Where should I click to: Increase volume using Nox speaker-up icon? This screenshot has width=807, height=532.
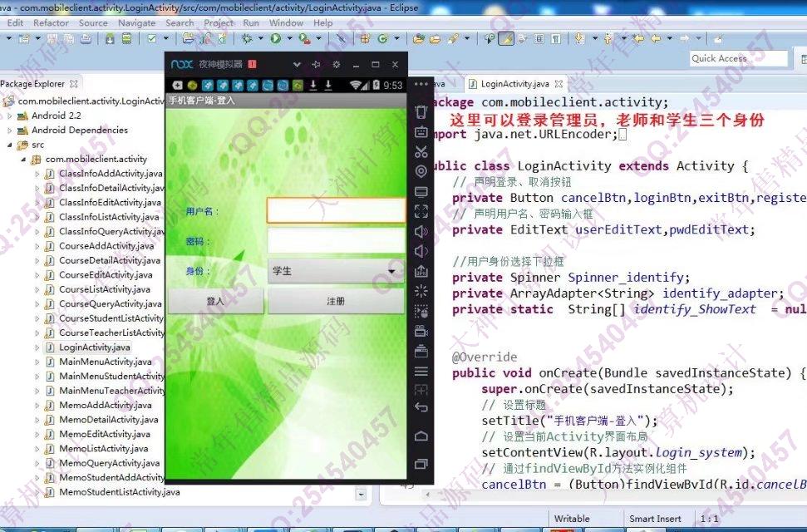tap(421, 231)
